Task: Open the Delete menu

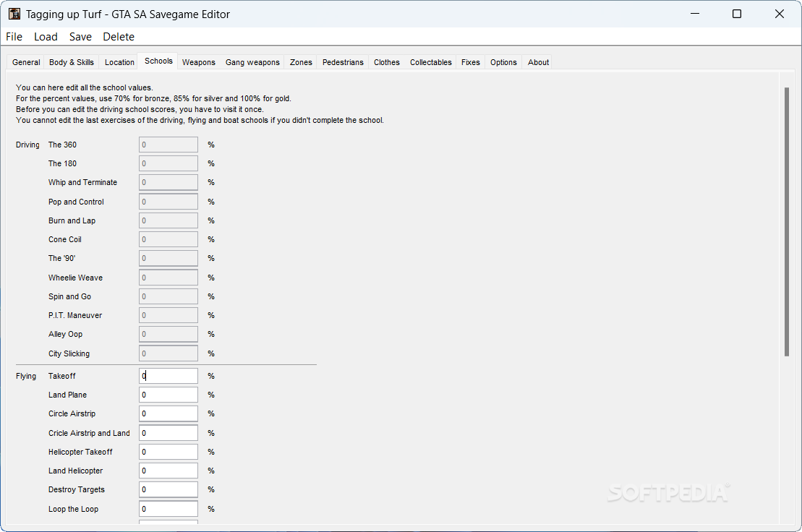Action: tap(119, 37)
